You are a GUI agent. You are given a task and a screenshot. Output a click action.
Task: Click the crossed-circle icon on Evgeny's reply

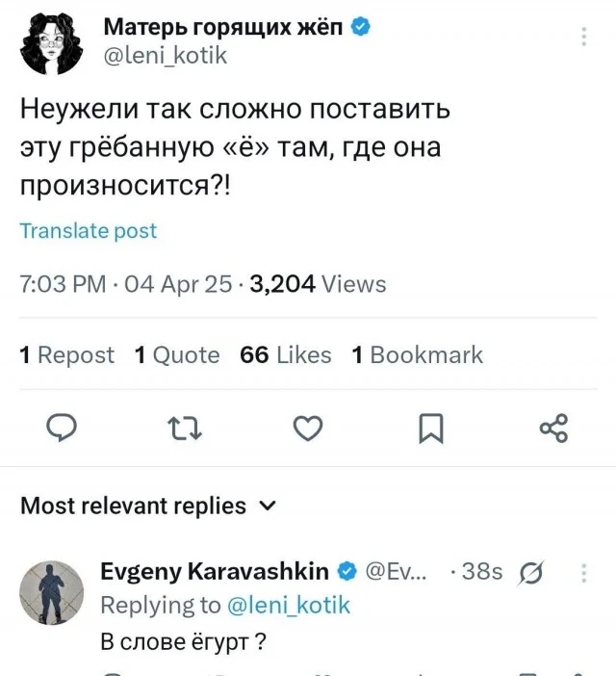pyautogui.click(x=530, y=574)
